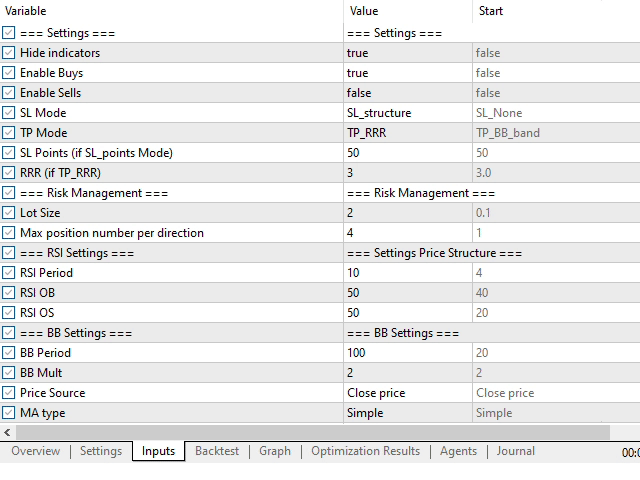Toggle the MA type checkbox
The width and height of the screenshot is (640, 480).
click(9, 413)
